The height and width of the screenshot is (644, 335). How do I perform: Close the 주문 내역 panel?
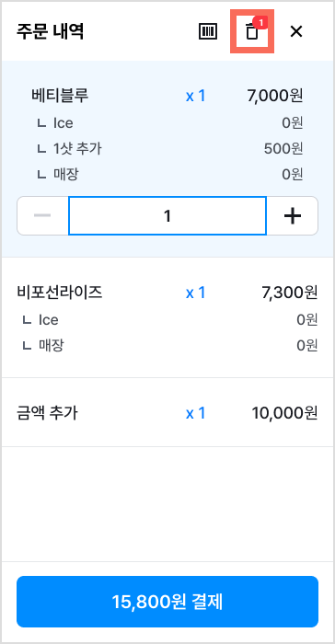pos(296,31)
